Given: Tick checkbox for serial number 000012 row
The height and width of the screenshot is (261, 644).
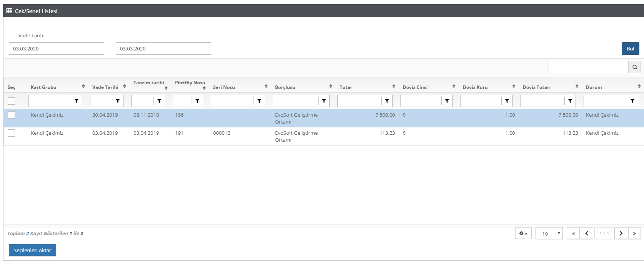Looking at the screenshot, I should (x=12, y=133).
